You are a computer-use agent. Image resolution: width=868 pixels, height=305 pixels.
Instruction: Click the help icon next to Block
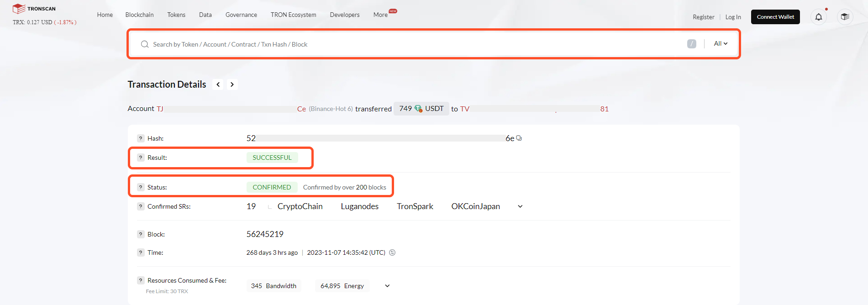point(141,234)
